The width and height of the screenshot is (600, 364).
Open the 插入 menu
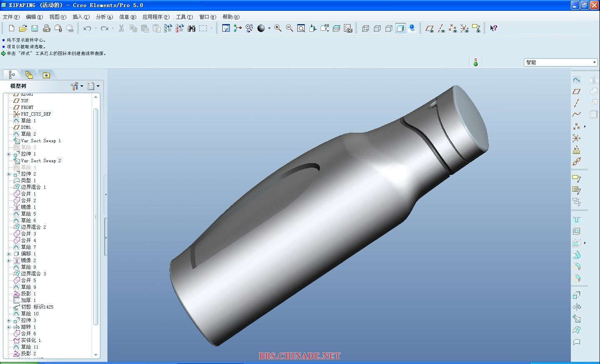(x=81, y=17)
